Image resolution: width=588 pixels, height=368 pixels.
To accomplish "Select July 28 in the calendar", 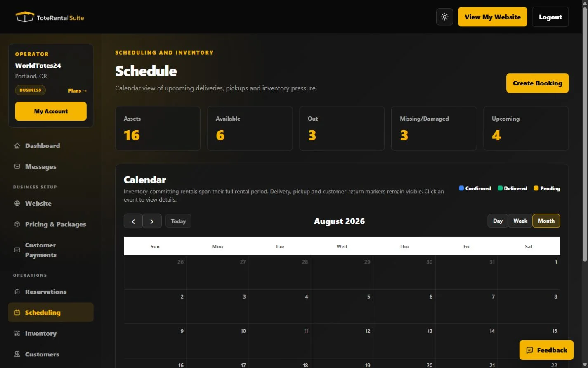I will 279,272.
